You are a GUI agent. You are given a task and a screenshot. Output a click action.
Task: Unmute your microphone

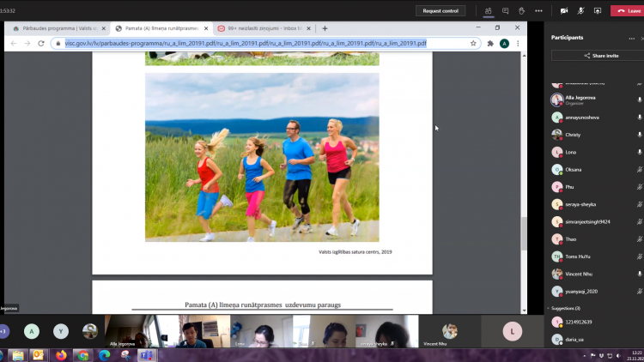(x=580, y=10)
